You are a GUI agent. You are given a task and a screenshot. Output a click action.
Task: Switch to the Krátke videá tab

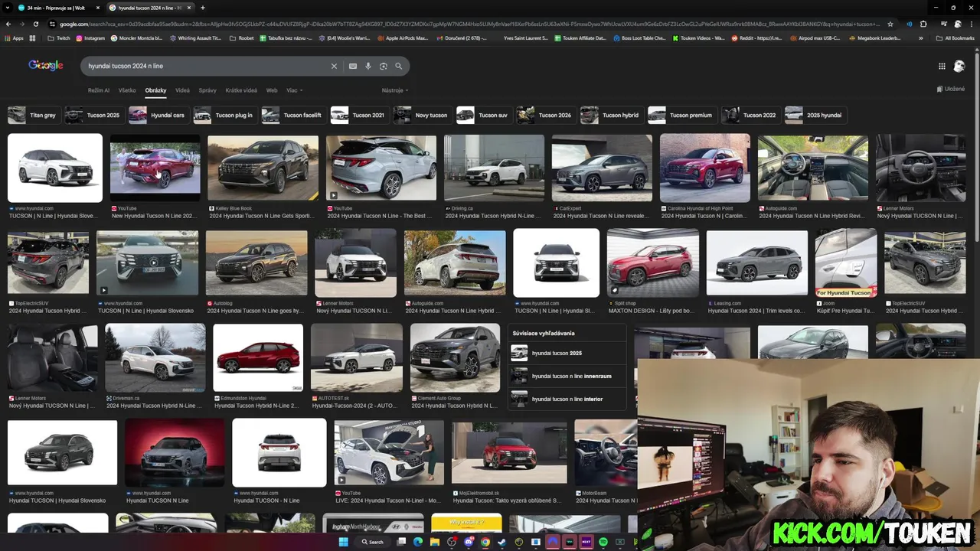[x=241, y=90]
